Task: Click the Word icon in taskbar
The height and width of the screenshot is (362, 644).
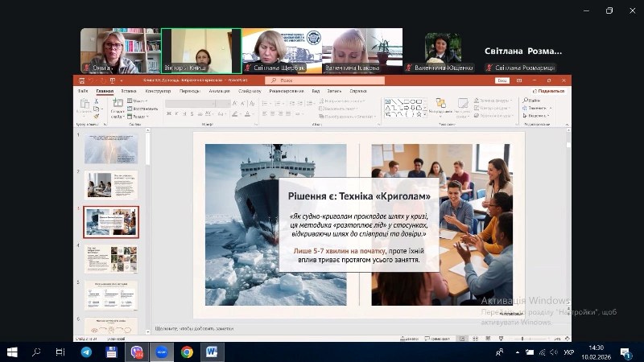Action: pos(212,352)
